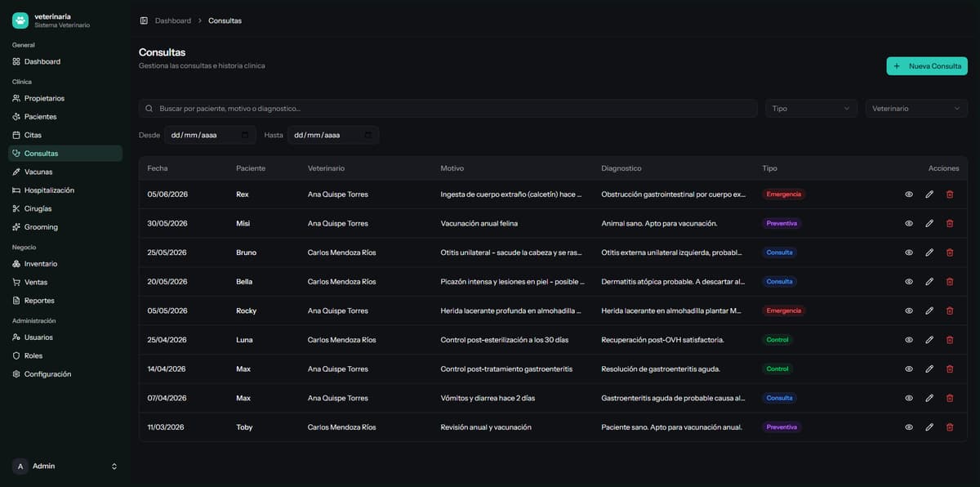Click the Nueva Consulta button

tap(927, 66)
